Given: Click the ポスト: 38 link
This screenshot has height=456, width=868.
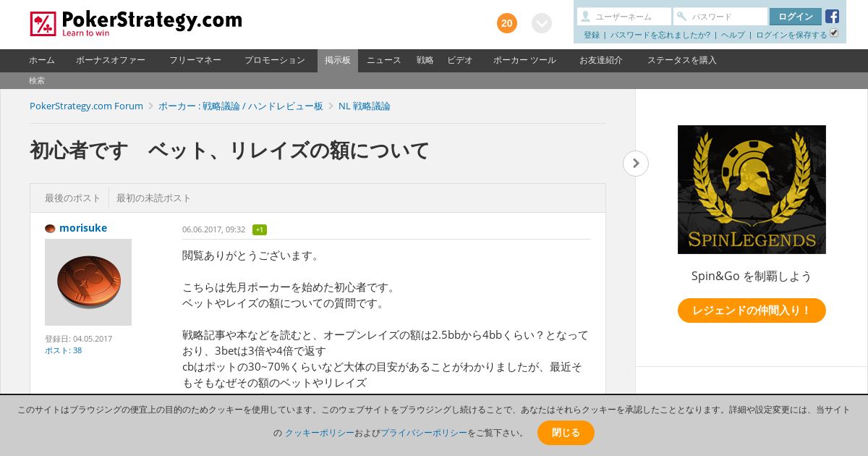Looking at the screenshot, I should point(63,350).
